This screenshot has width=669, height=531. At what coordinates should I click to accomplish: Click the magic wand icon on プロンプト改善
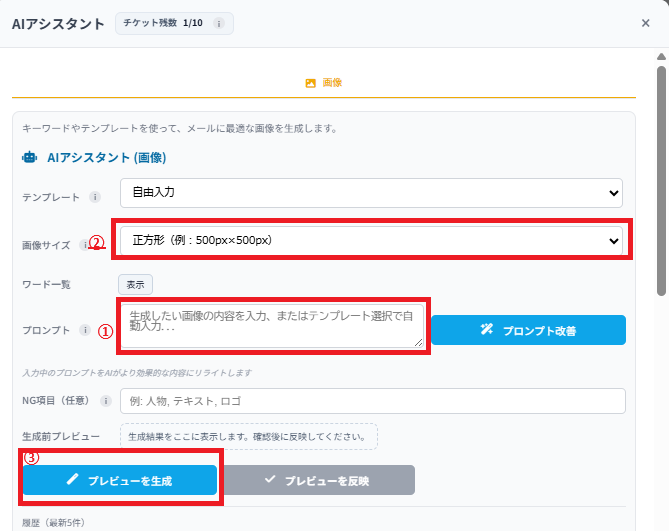click(486, 329)
